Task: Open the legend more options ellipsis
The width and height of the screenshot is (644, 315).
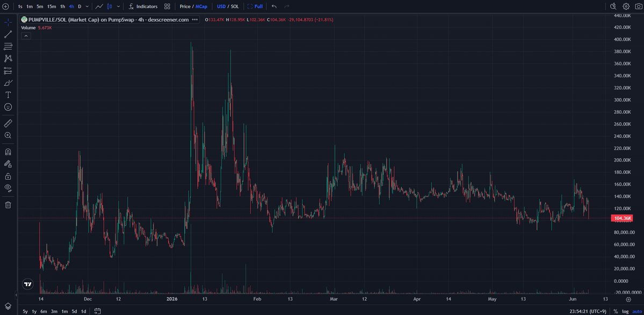Action: [x=194, y=20]
